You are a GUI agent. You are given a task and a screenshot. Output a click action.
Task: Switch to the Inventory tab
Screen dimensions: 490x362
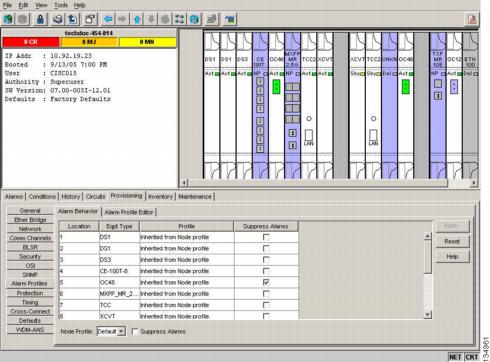click(160, 197)
